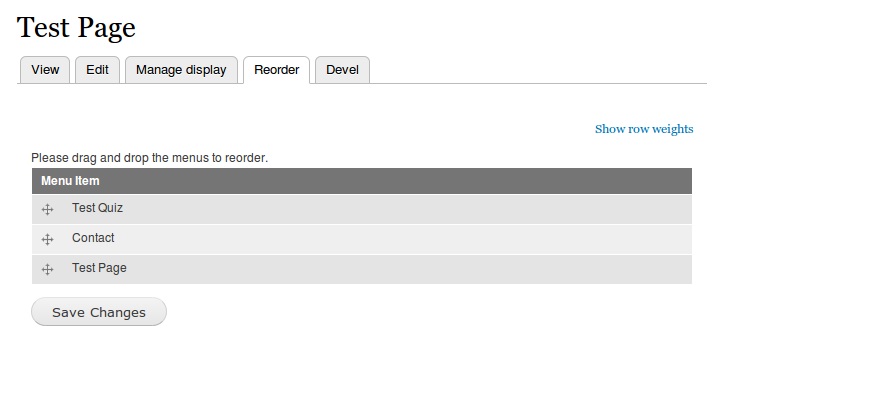Click the Save Changes button

[x=99, y=312]
